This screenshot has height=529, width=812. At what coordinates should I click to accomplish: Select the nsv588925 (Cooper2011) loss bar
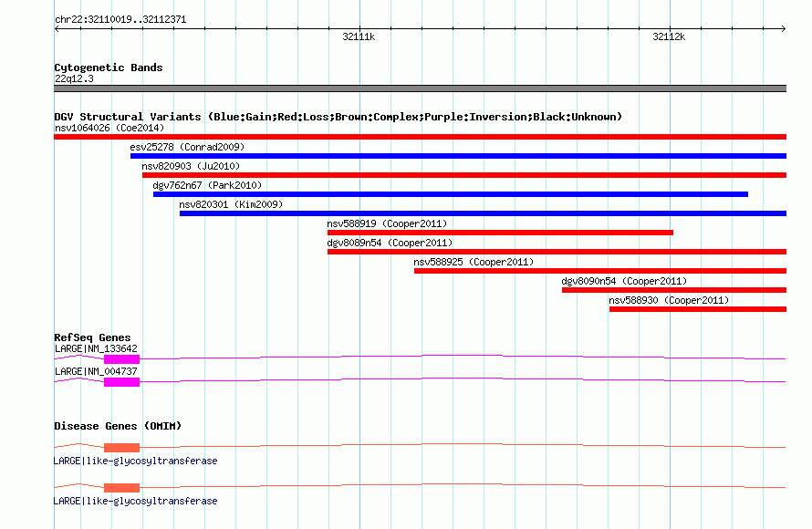pyautogui.click(x=600, y=271)
